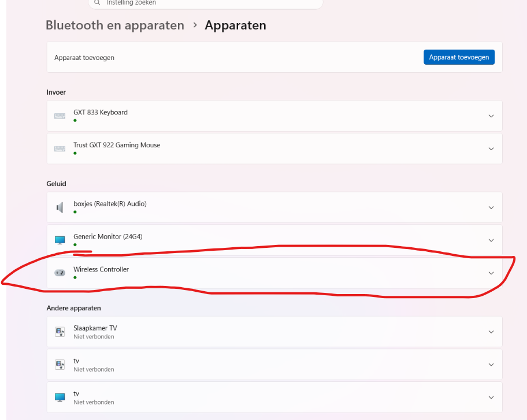Click the magnifier icon in the search box
Image resolution: width=527 pixels, height=420 pixels.
coord(97,3)
